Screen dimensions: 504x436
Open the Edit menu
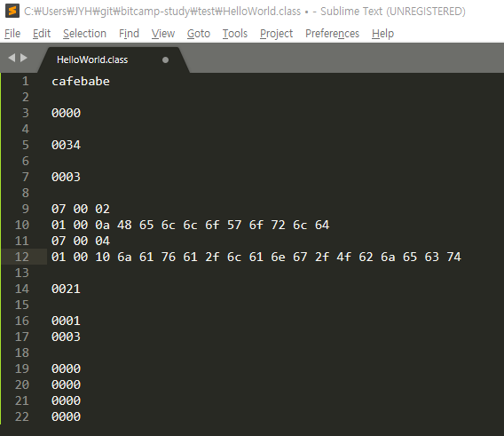click(x=42, y=34)
